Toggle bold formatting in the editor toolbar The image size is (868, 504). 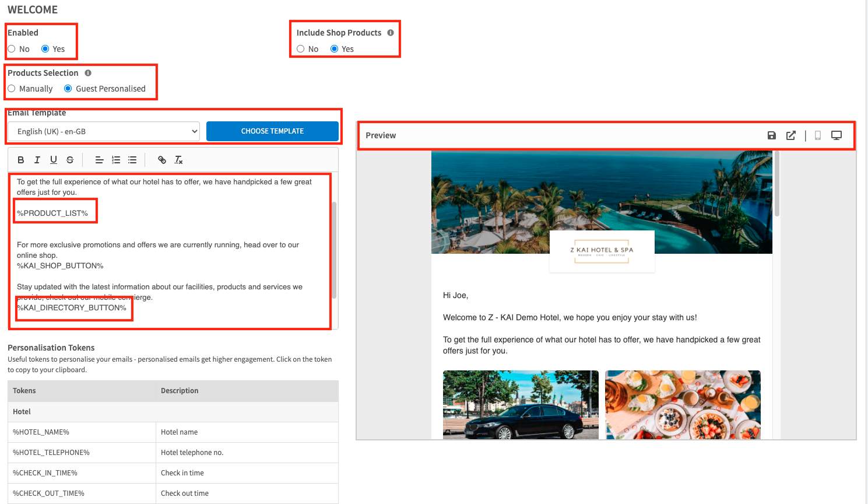tap(21, 160)
